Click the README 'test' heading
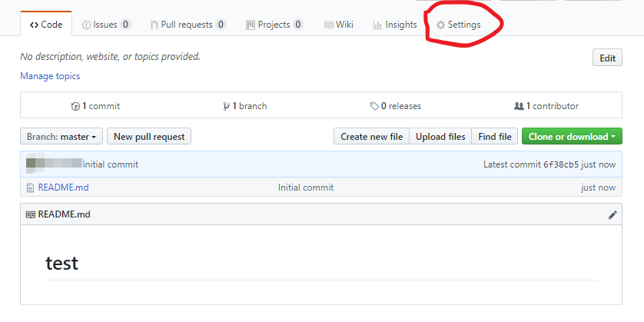 coord(61,263)
